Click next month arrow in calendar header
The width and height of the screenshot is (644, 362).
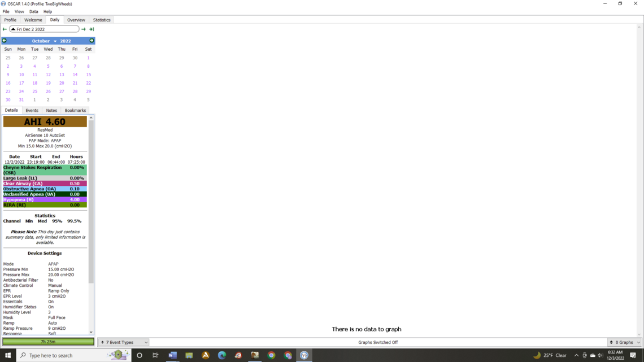pyautogui.click(x=92, y=41)
